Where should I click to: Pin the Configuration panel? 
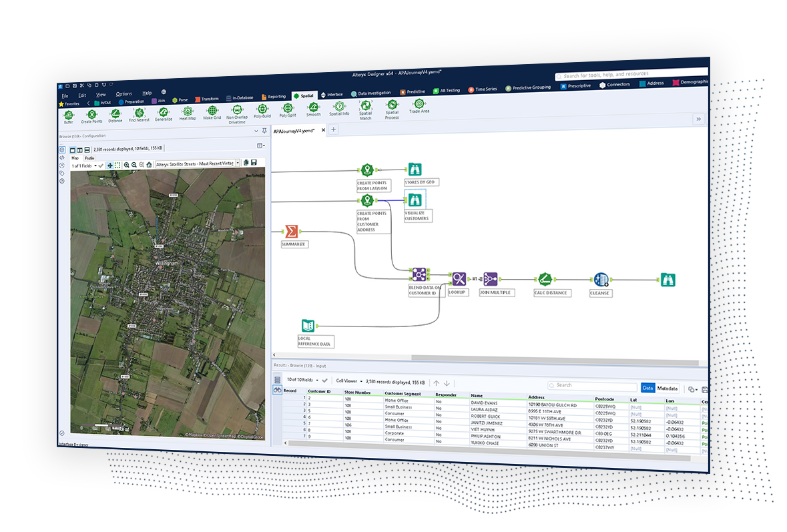pos(264,130)
